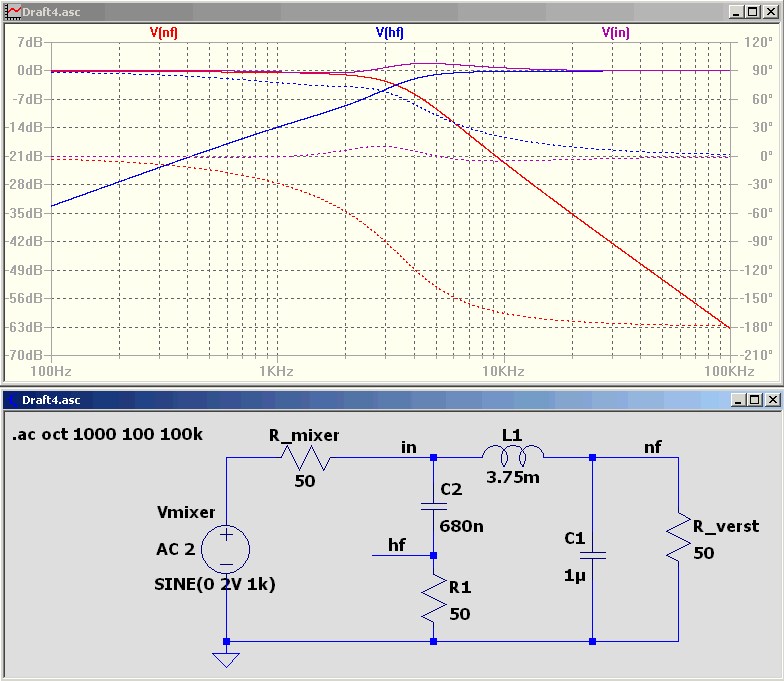
Task: Select the C2 capacitor symbol
Action: click(434, 506)
